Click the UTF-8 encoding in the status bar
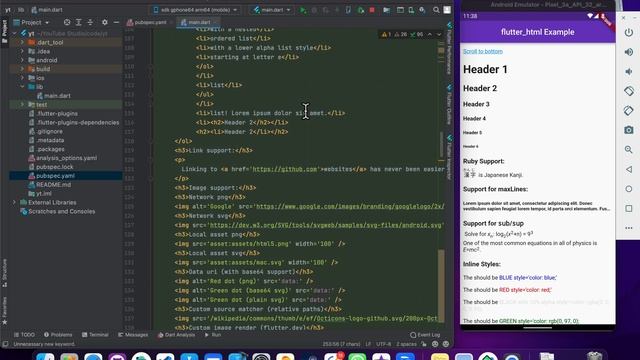Image resolution: width=640 pixels, height=360 pixels. pyautogui.click(x=383, y=344)
